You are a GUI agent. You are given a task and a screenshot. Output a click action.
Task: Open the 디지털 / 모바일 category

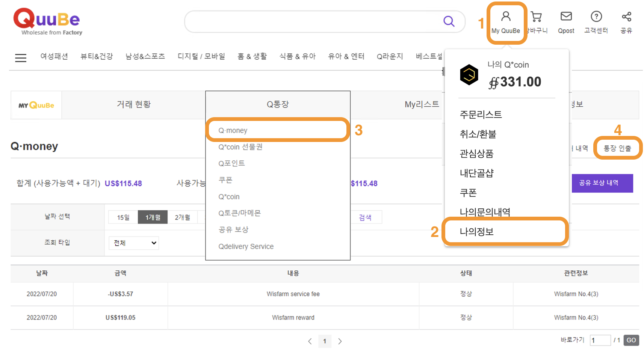click(x=201, y=56)
